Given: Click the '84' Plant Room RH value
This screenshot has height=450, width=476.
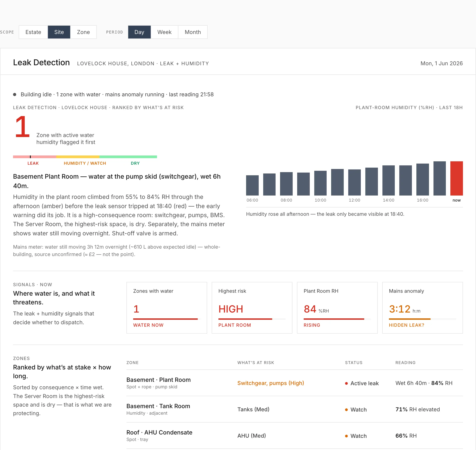Looking at the screenshot, I should pos(310,309).
